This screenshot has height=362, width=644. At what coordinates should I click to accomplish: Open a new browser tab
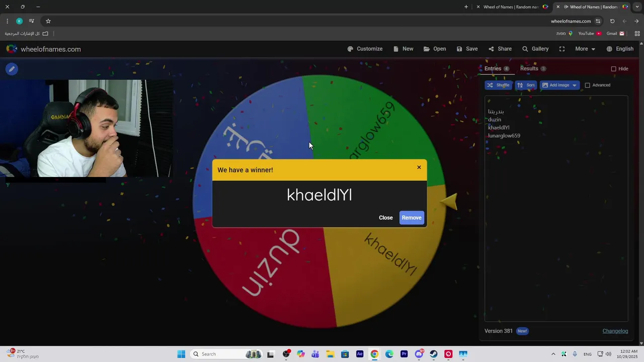(466, 7)
